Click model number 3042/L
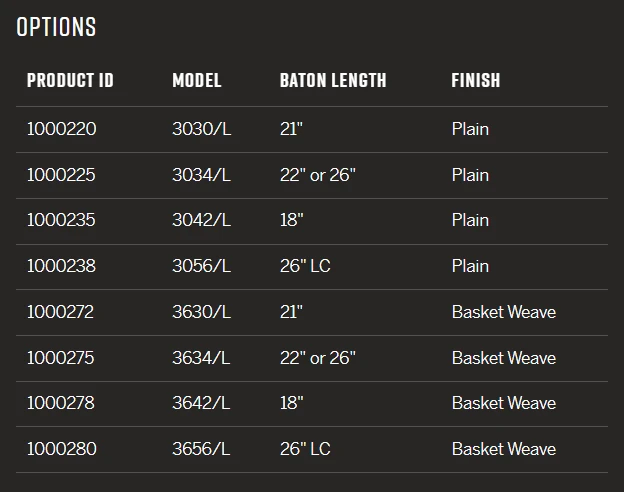 coord(201,220)
